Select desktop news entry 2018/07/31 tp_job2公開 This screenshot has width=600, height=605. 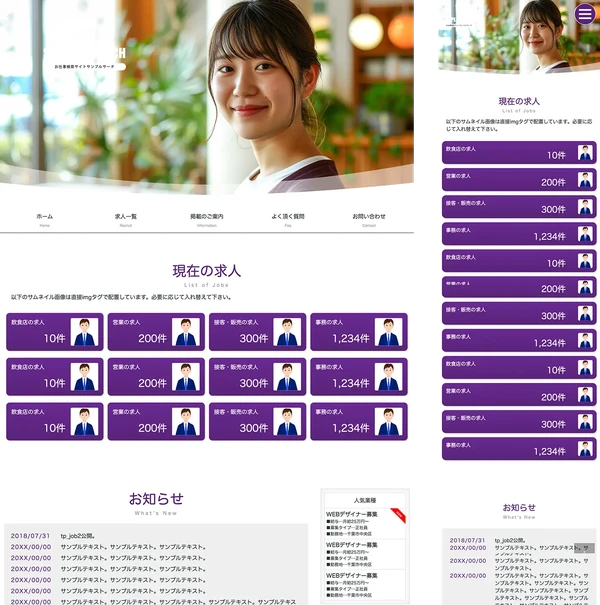click(53, 536)
